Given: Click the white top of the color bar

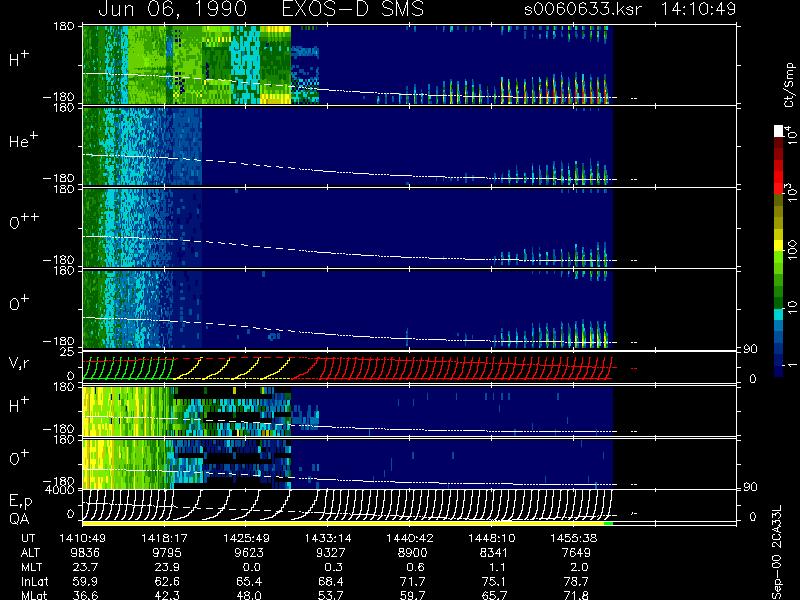Looking at the screenshot, I should [x=779, y=131].
